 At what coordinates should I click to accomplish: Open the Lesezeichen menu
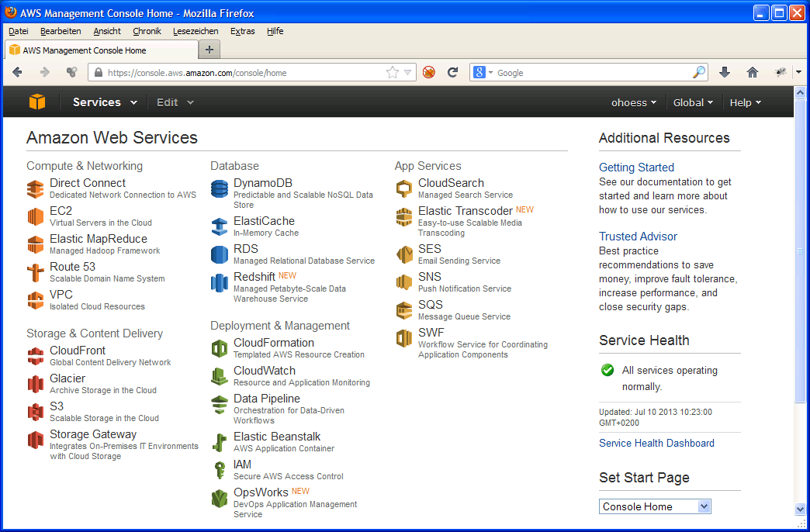(196, 31)
